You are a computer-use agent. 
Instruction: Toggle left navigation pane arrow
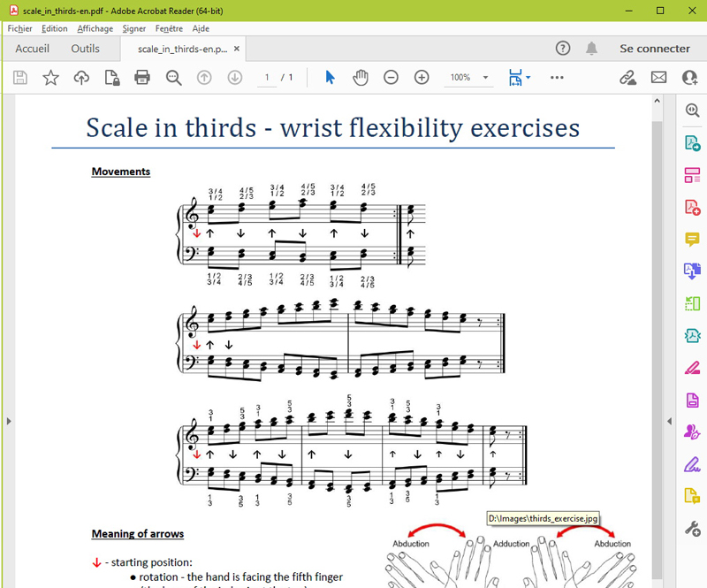pyautogui.click(x=9, y=422)
